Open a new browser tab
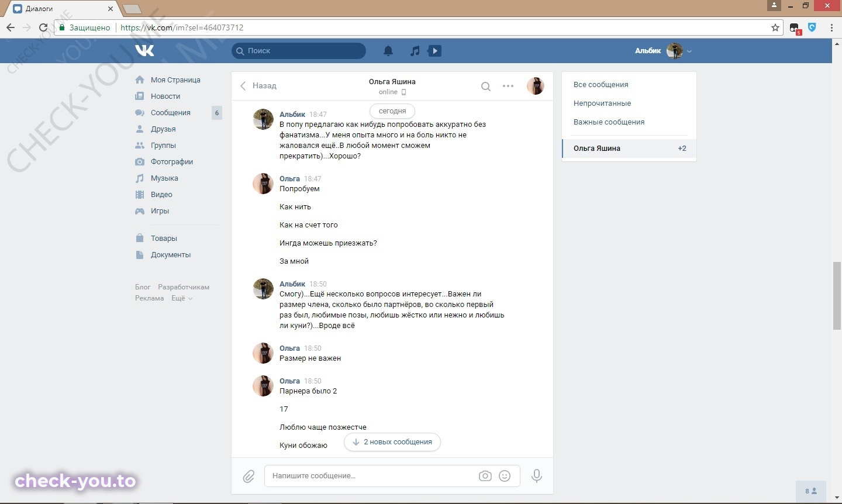842x504 pixels. (132, 9)
